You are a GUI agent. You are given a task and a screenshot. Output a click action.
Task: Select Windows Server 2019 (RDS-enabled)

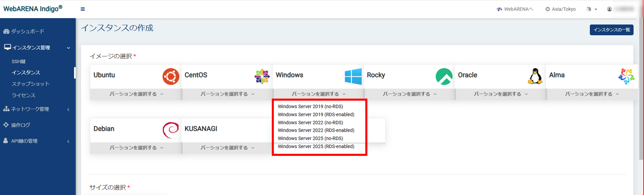(316, 115)
